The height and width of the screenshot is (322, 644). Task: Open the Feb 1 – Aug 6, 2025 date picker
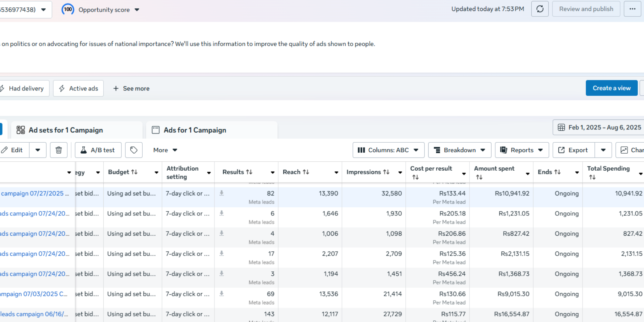pos(599,128)
